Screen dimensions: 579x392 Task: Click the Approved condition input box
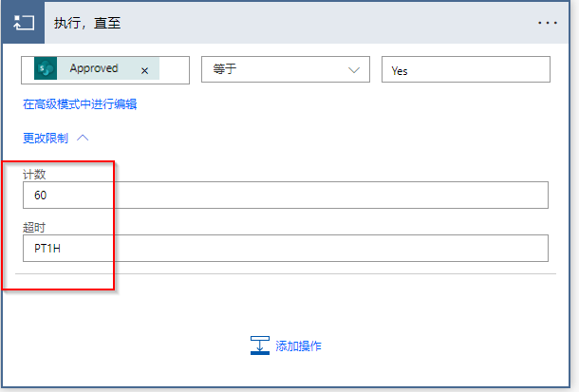[x=105, y=70]
